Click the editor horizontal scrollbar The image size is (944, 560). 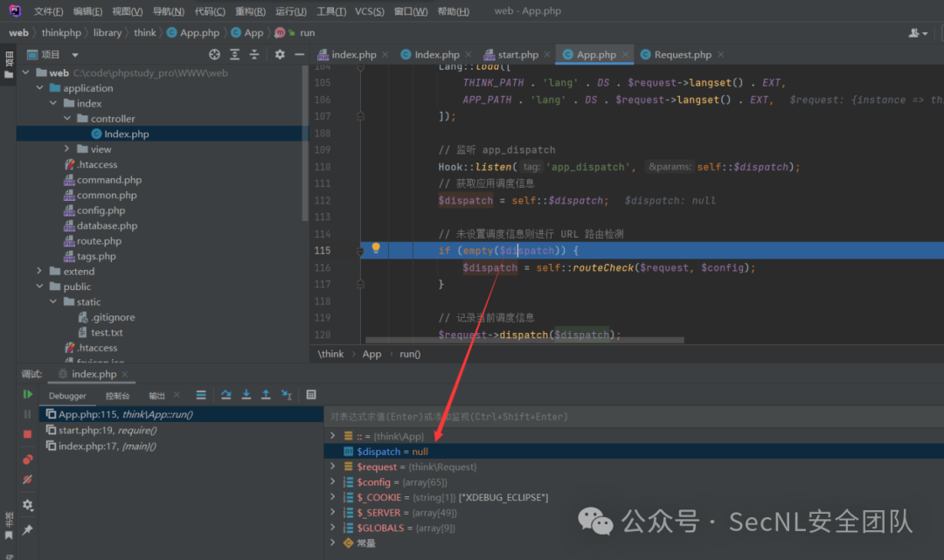pos(524,341)
